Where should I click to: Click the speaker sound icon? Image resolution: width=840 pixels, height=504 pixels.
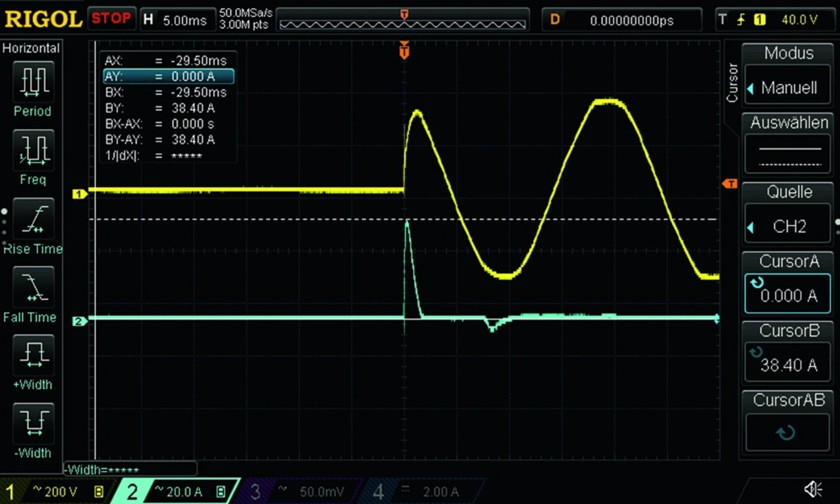813,489
